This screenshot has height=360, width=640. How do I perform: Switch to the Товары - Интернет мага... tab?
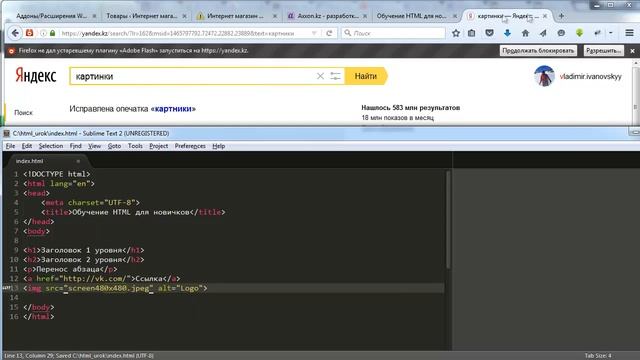(142, 16)
